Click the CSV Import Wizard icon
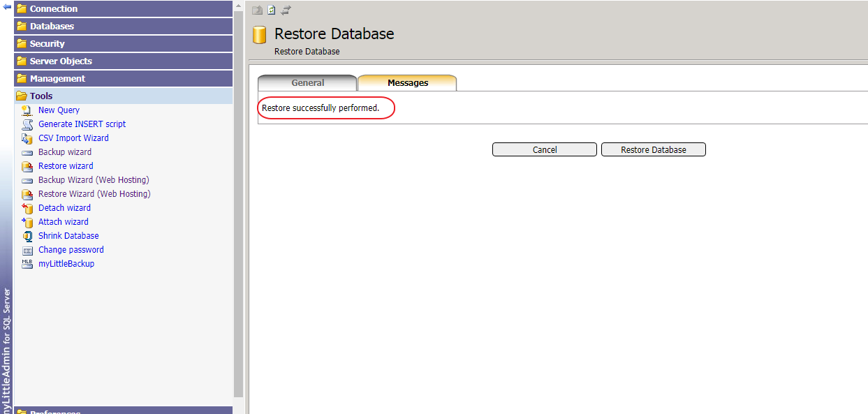Screen dimensions: 868x414 (27, 138)
